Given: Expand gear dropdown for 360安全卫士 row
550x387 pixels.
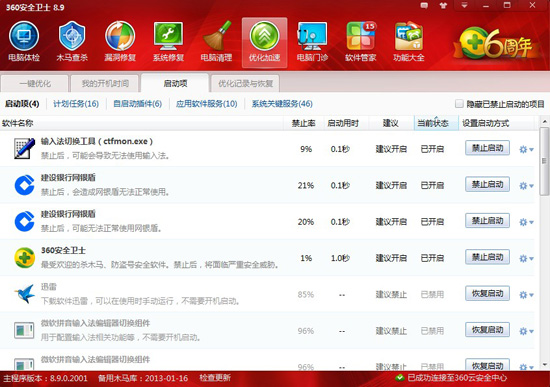Looking at the screenshot, I should coord(526,259).
